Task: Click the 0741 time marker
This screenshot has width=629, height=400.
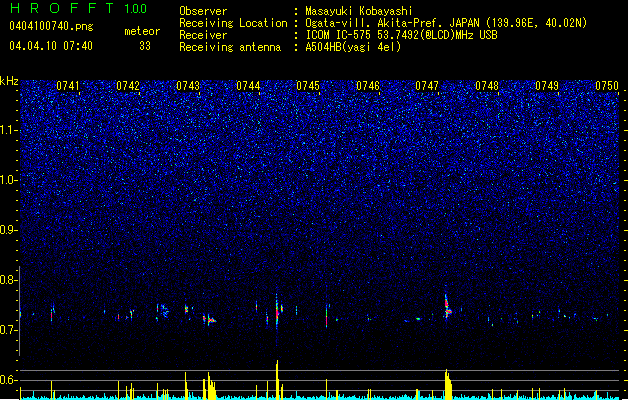Action: click(68, 86)
